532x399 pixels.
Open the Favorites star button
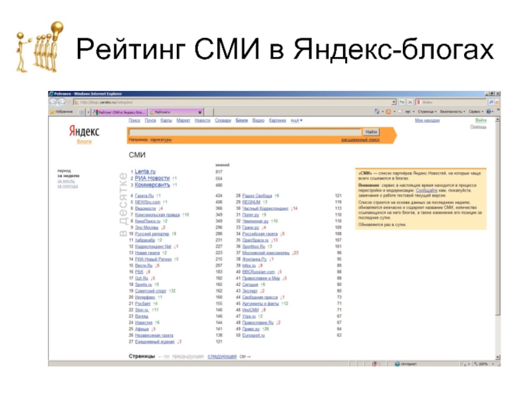(x=61, y=112)
